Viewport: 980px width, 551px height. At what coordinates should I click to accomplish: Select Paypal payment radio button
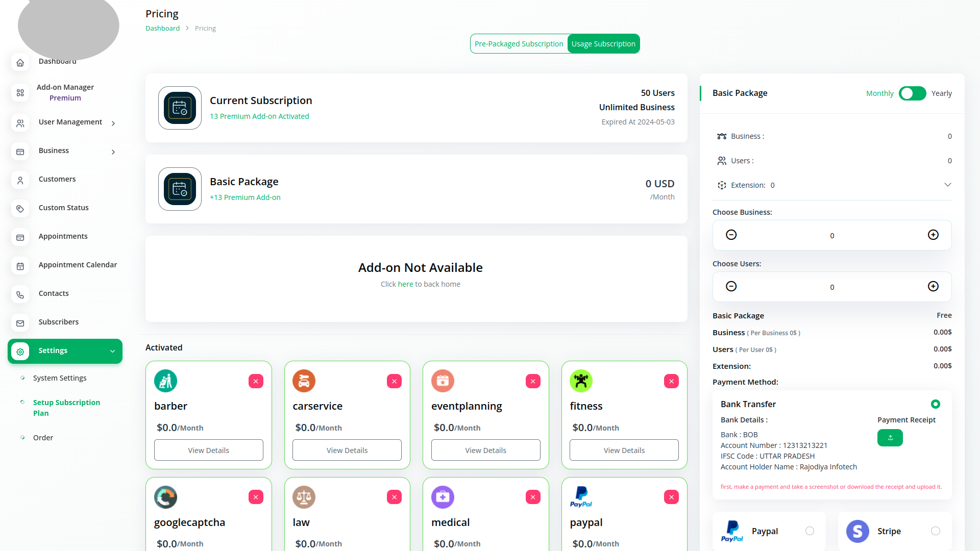(x=810, y=531)
